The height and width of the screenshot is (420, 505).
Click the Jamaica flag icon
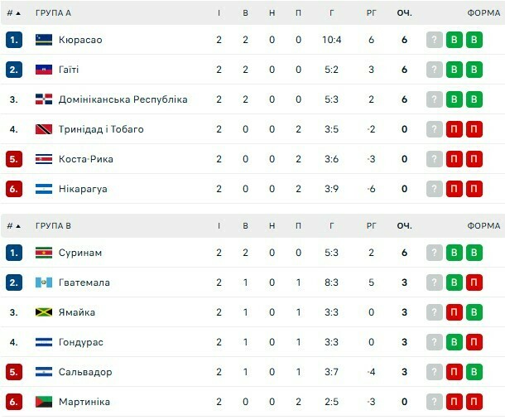44,312
